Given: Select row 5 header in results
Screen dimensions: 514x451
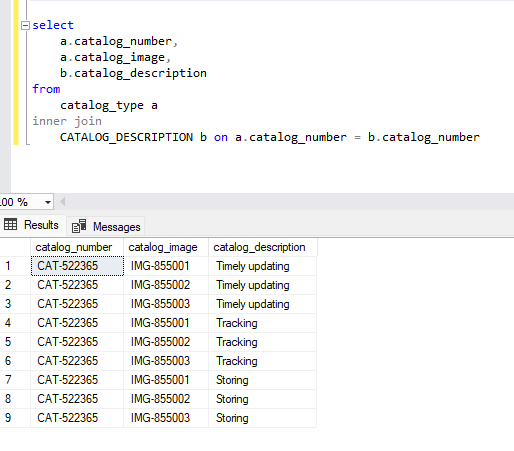Looking at the screenshot, I should [15, 342].
